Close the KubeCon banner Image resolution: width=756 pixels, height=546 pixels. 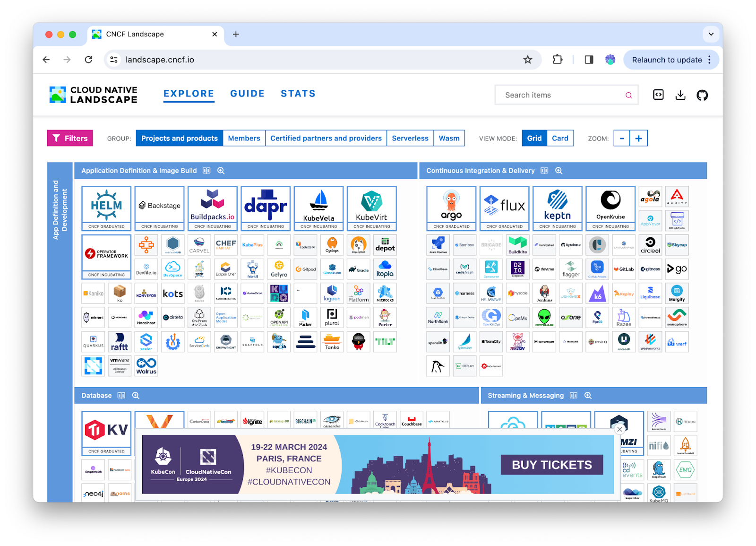[620, 429]
